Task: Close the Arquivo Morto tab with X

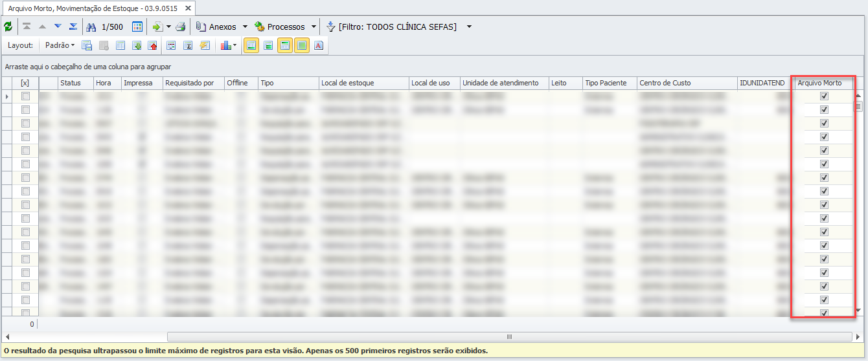Action: tap(187, 8)
